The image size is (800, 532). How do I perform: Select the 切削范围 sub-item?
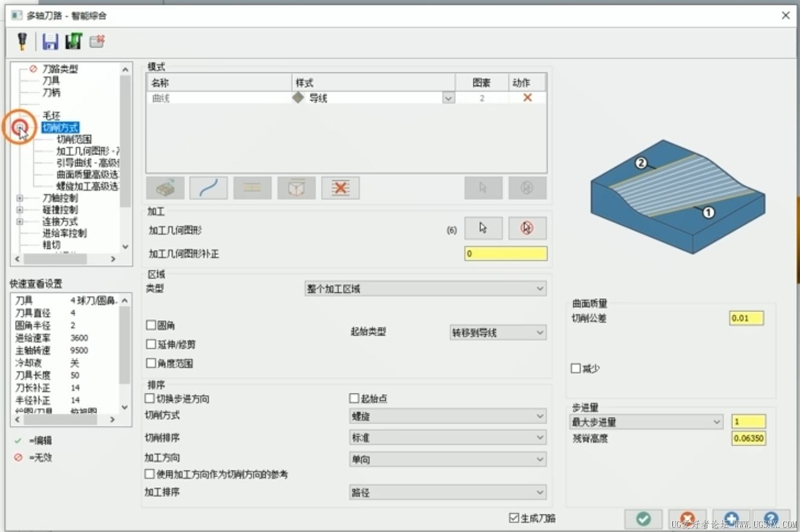coord(74,139)
